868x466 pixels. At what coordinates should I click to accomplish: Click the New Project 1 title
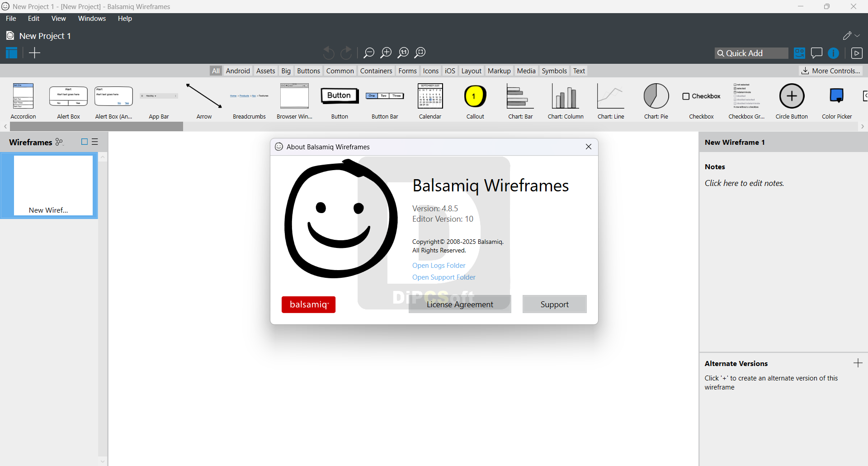coord(45,36)
